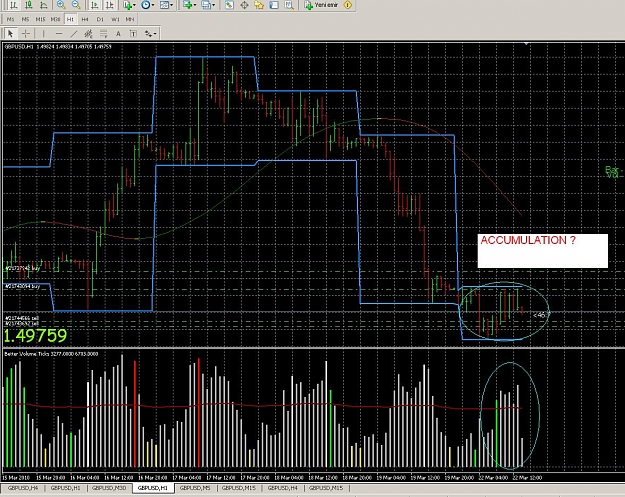Switch to the GBPUSD,M30 chart tab
Viewport: 625px width, 497px height.
(109, 488)
